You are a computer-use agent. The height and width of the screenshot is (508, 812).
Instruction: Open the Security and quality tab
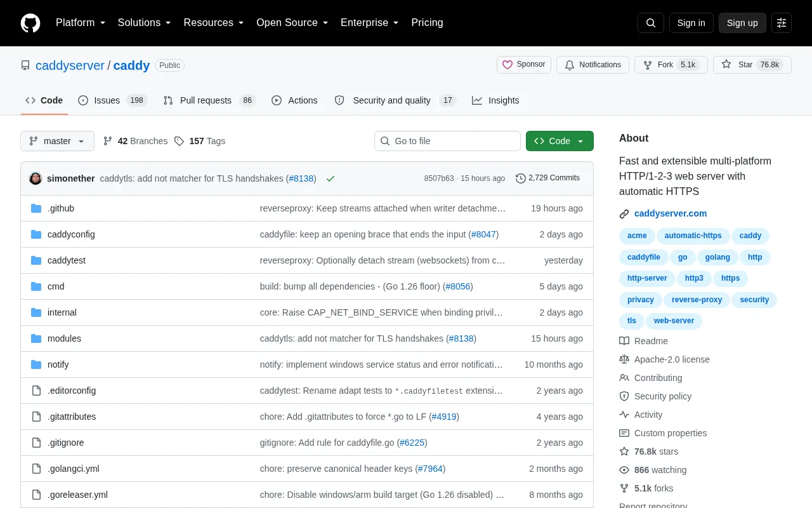[x=395, y=100]
